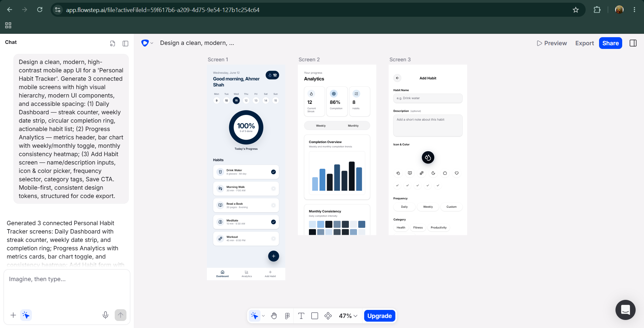Select the Screen 1 label
This screenshot has height=328, width=644.
tap(218, 59)
